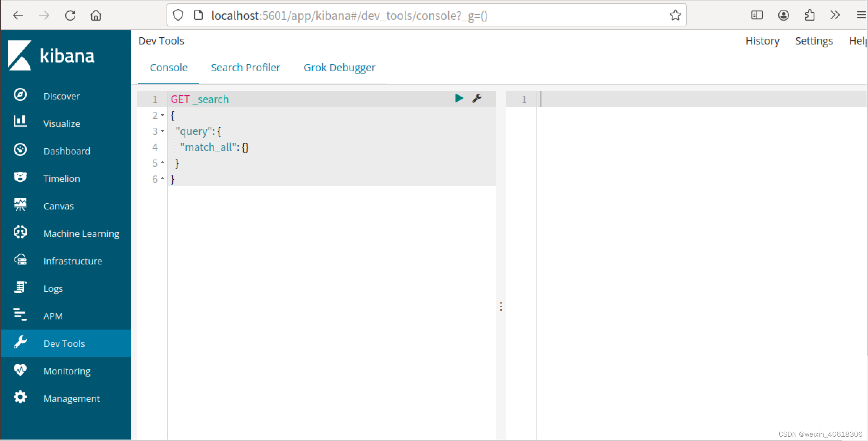Image resolution: width=868 pixels, height=441 pixels.
Task: Click the Kibana logo home icon
Action: (20, 56)
